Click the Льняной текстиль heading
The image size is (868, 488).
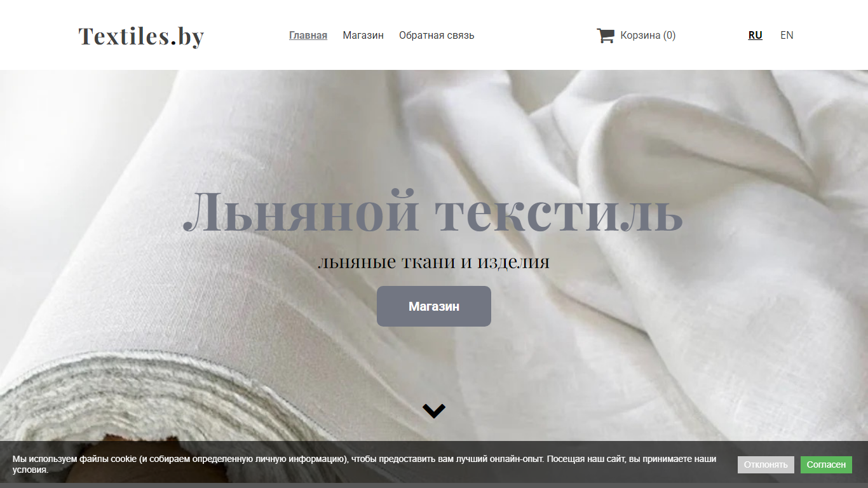pos(433,212)
